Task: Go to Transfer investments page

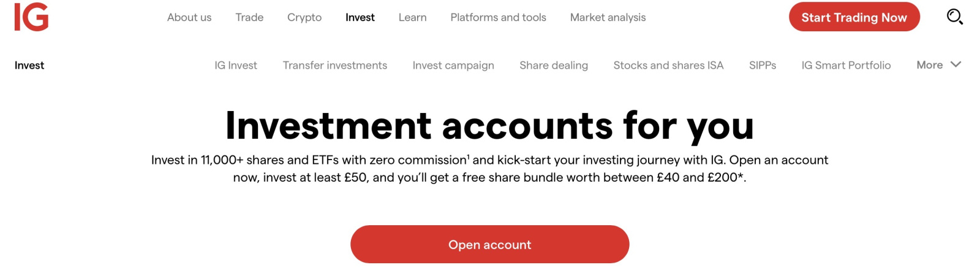Action: pyautogui.click(x=335, y=65)
